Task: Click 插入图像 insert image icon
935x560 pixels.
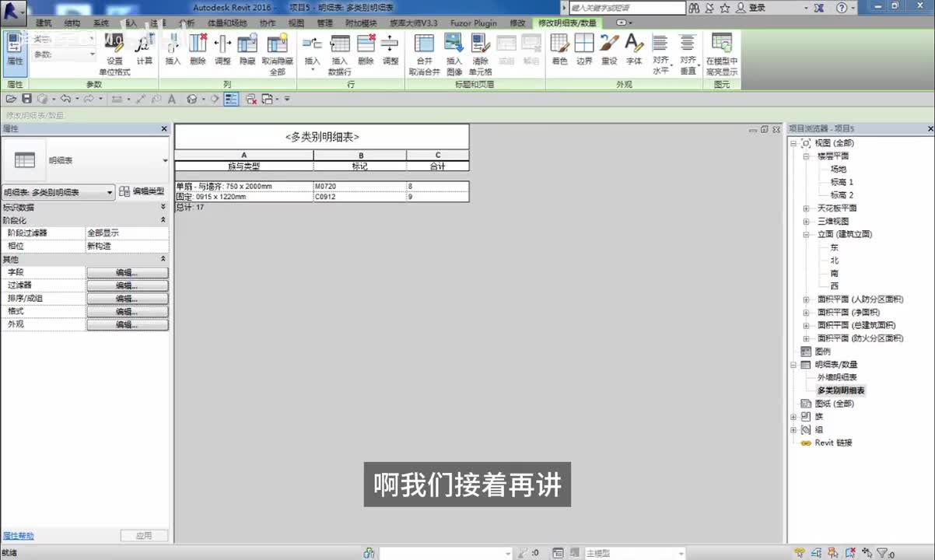Action: (454, 54)
